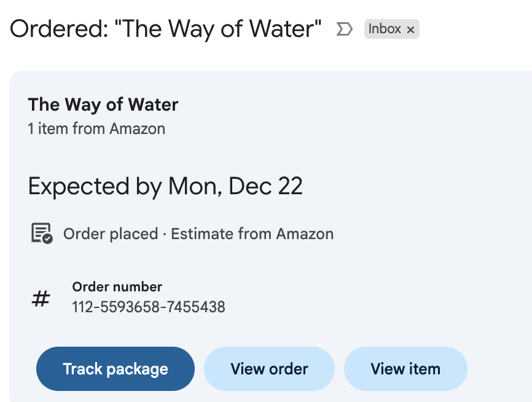Open the View order button
The height and width of the screenshot is (402, 532).
(x=269, y=369)
